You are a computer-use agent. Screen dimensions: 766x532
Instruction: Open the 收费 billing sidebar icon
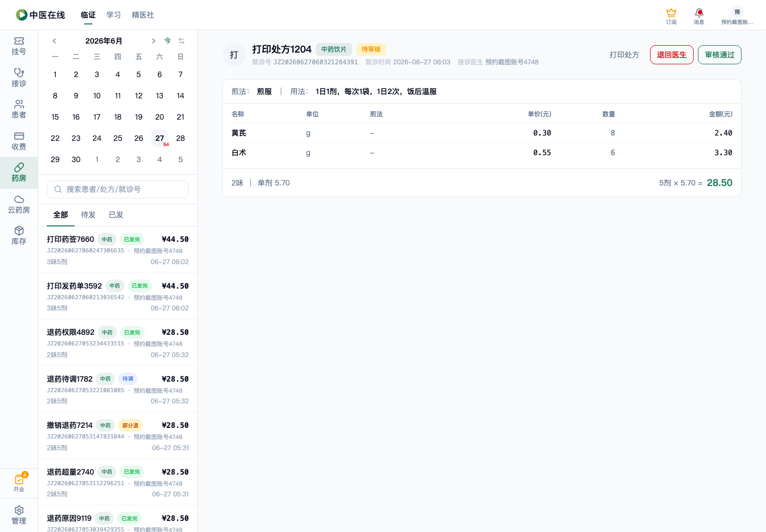[x=19, y=141]
